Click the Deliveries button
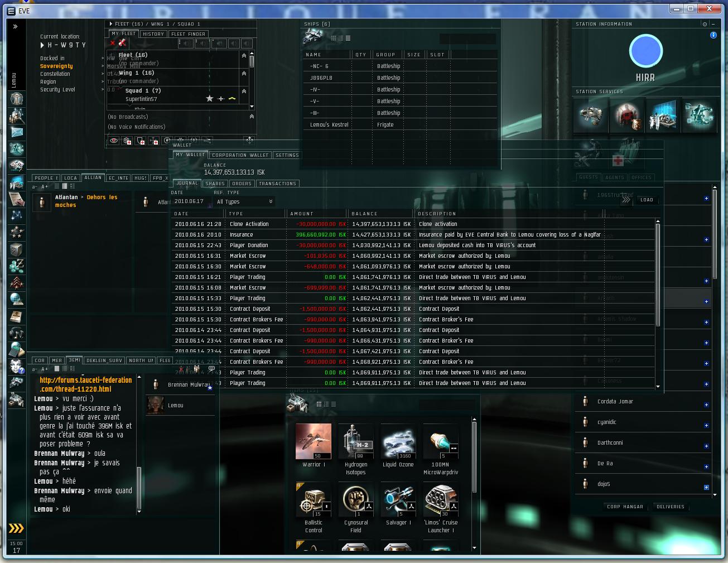This screenshot has height=563, width=728. coord(671,507)
